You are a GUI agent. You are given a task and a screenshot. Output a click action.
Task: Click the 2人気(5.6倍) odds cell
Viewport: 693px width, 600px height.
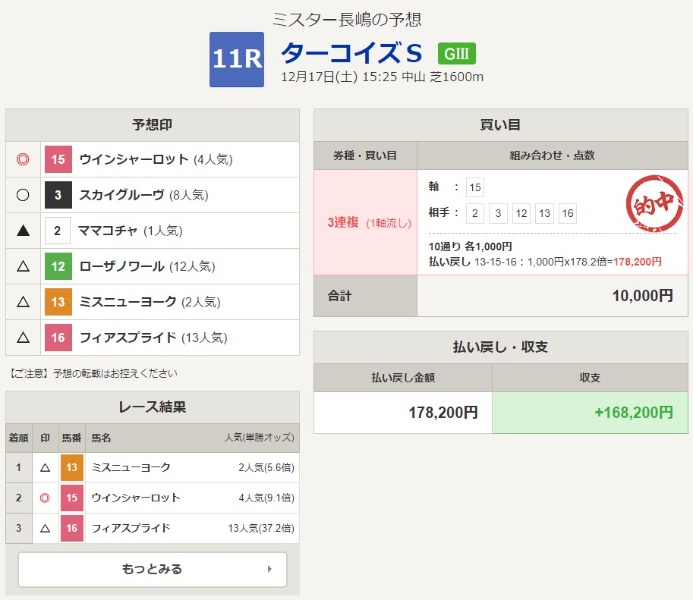267,467
